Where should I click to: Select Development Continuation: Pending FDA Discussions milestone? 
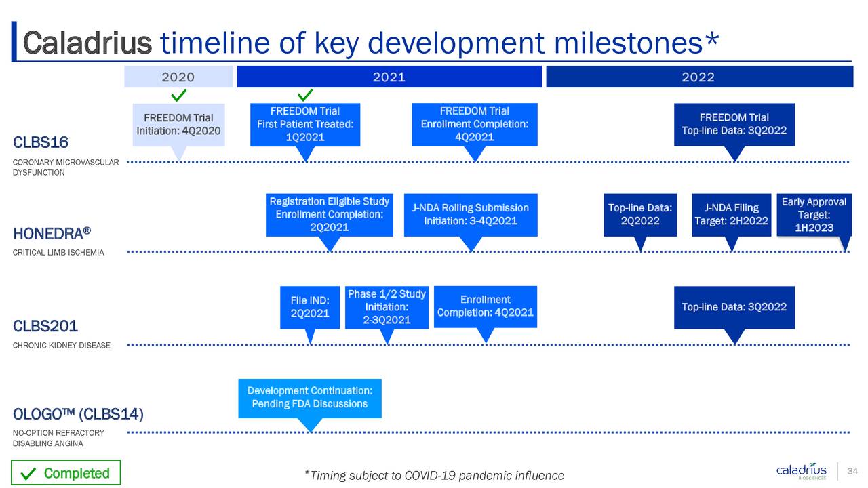click(x=310, y=398)
